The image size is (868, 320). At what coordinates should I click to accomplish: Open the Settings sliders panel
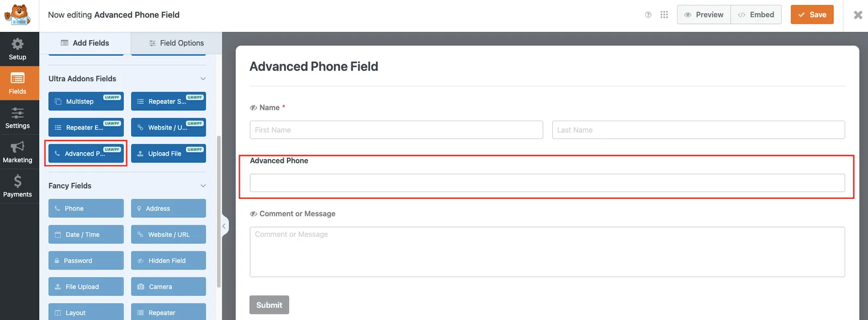[x=17, y=118]
